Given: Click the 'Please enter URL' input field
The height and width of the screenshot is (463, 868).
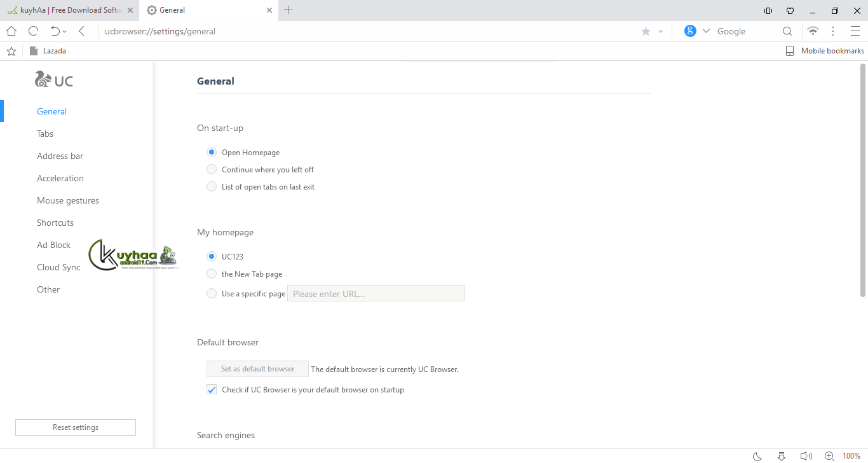Looking at the screenshot, I should 376,294.
